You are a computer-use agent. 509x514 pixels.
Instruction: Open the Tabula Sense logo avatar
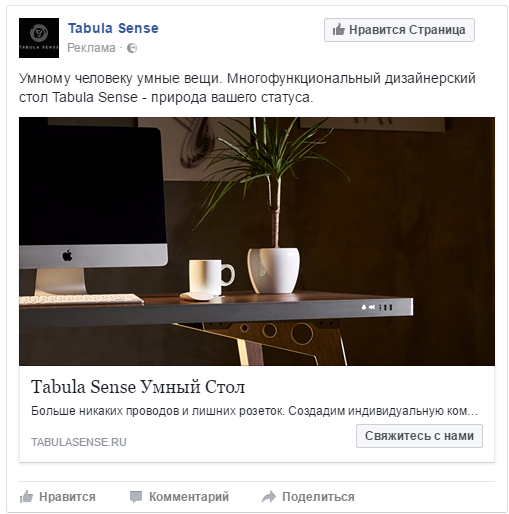click(39, 38)
